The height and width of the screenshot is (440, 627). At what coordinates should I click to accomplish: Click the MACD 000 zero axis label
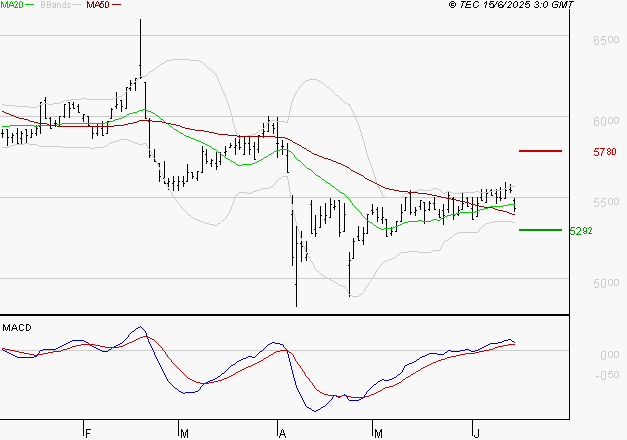tap(610, 355)
